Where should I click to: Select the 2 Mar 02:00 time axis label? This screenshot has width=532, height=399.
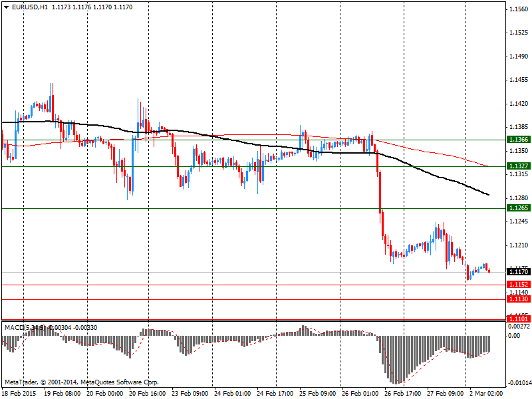(486, 393)
